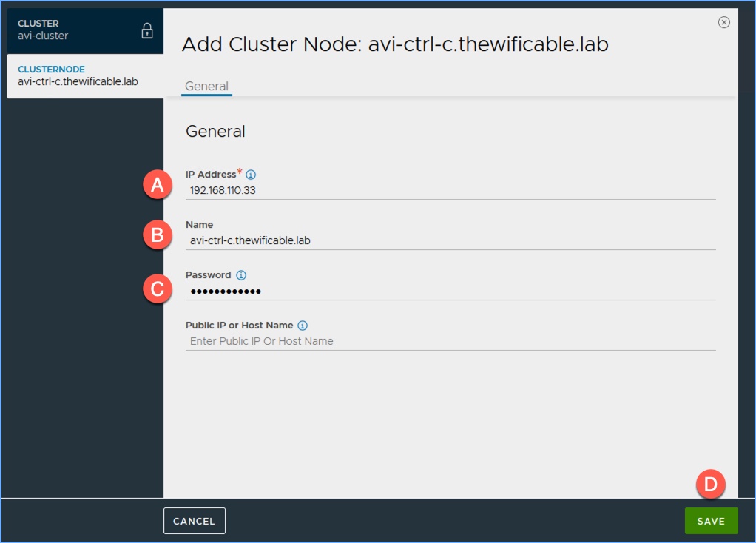Show info for Public IP or Host Name
This screenshot has width=756, height=543.
tap(303, 326)
